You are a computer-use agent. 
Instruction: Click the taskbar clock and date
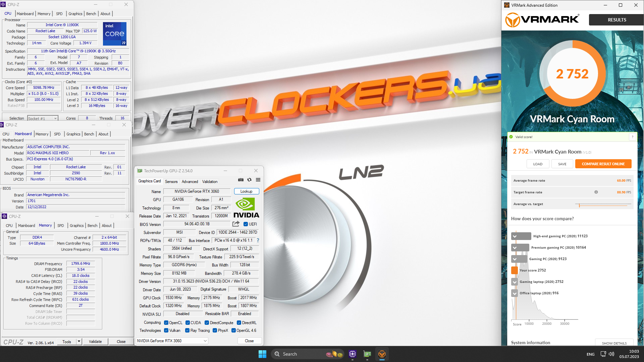coord(629,354)
